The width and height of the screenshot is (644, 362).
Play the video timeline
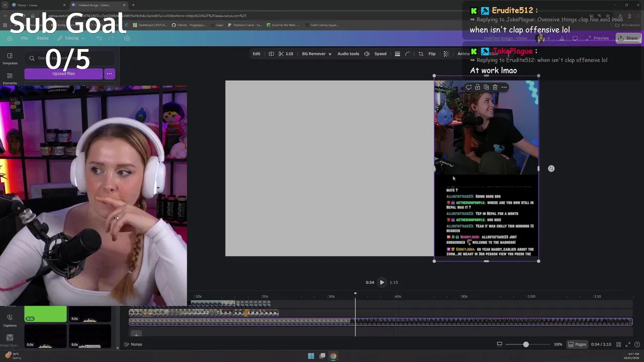382,282
